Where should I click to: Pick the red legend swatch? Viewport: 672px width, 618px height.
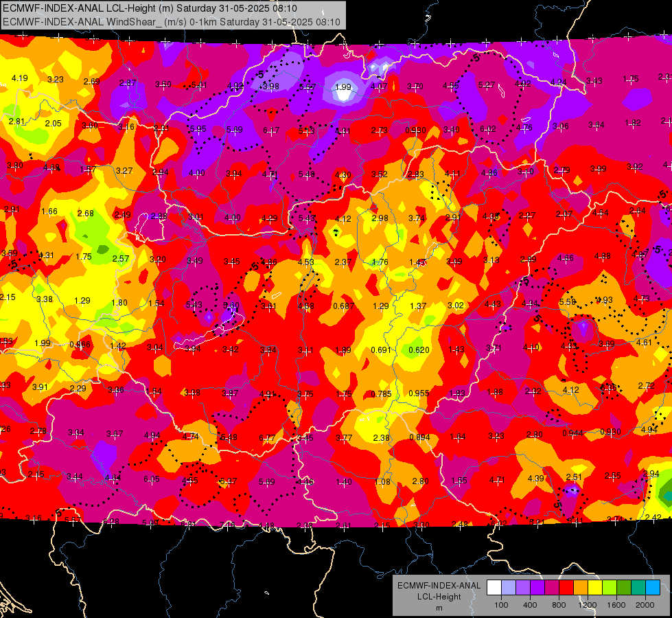tap(566, 588)
